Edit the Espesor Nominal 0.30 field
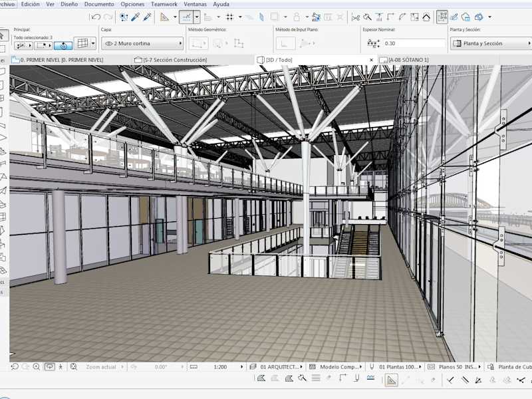This screenshot has height=399, width=532. (x=414, y=43)
